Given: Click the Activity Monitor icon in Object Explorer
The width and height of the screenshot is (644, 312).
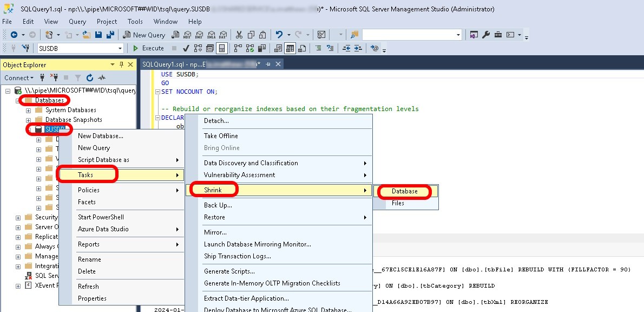Looking at the screenshot, I should pyautogui.click(x=101, y=77).
